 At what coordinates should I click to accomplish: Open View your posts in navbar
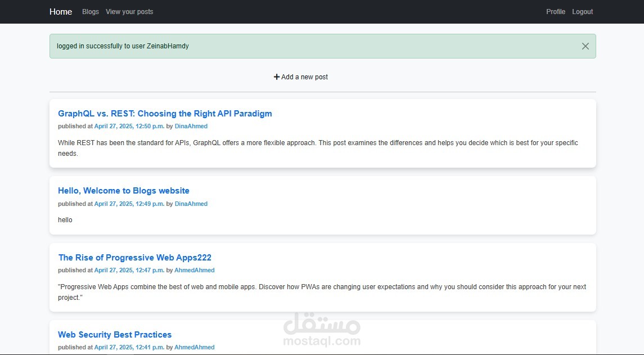click(x=129, y=12)
